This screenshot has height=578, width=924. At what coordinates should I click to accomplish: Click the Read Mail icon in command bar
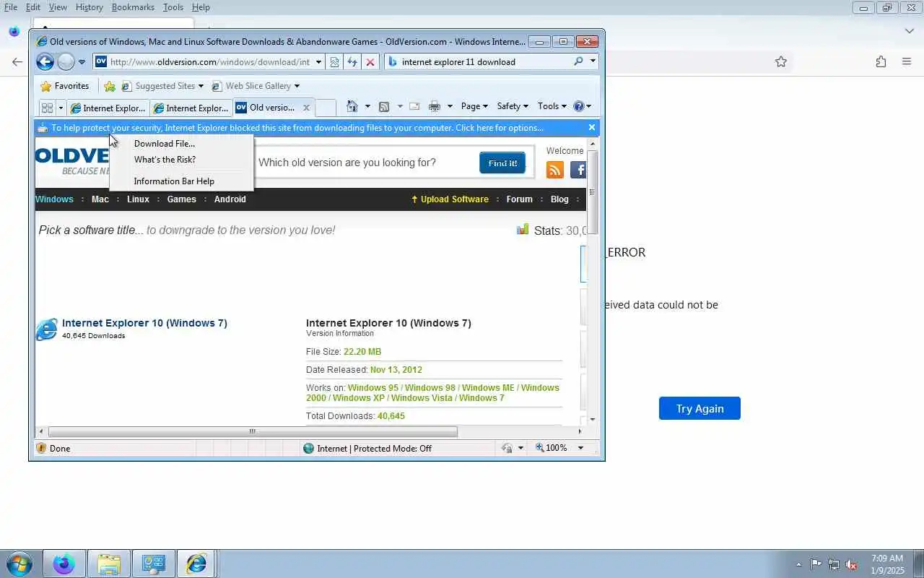coord(414,106)
